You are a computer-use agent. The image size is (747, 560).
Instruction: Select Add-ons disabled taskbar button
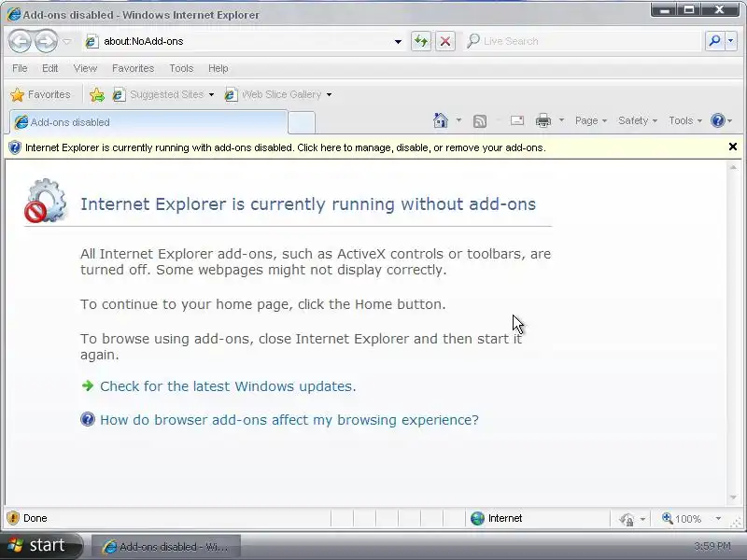pos(165,547)
